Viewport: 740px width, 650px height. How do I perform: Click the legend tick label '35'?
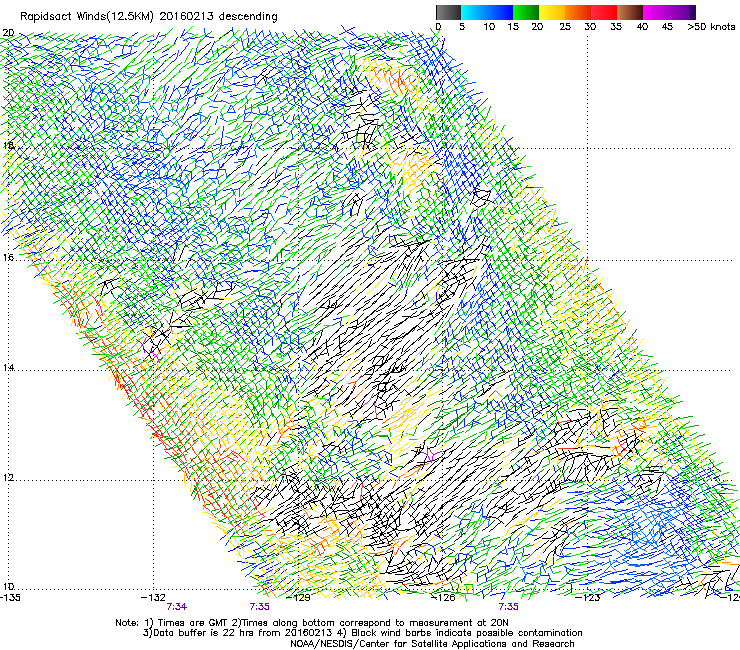click(x=616, y=27)
